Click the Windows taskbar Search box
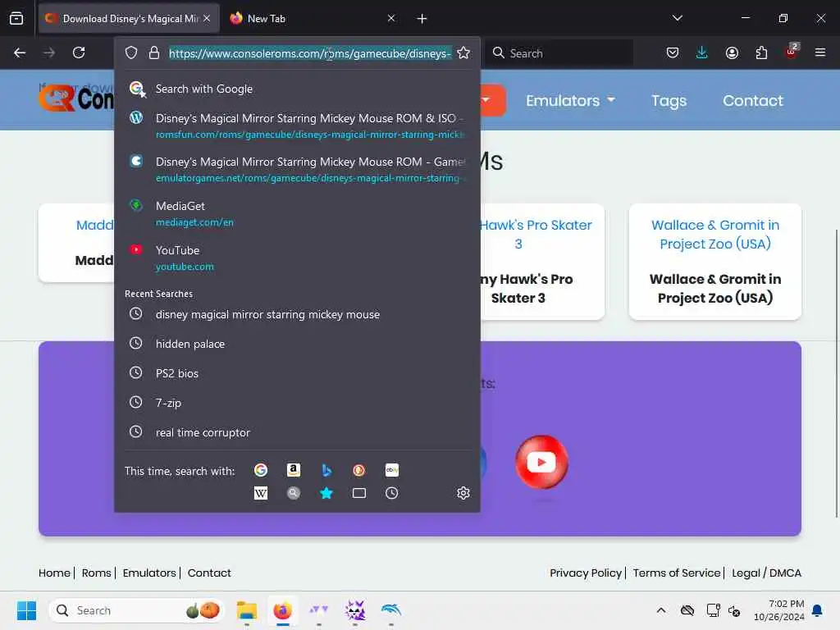 tap(137, 610)
